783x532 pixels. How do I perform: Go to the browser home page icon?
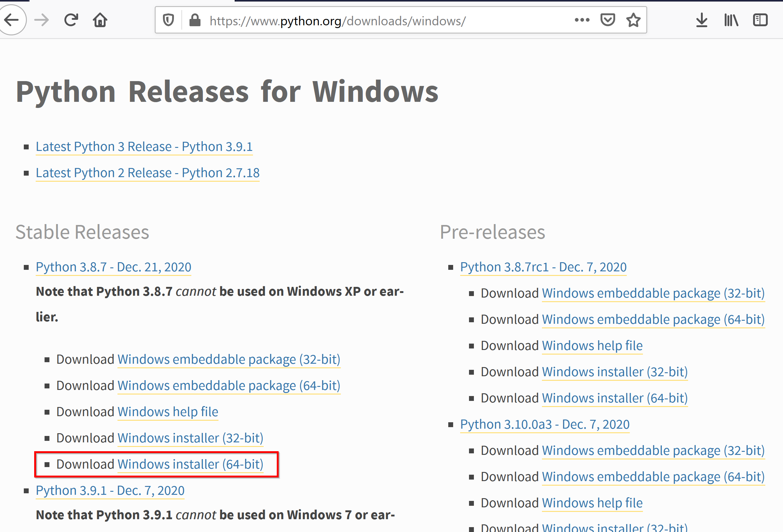pyautogui.click(x=100, y=20)
